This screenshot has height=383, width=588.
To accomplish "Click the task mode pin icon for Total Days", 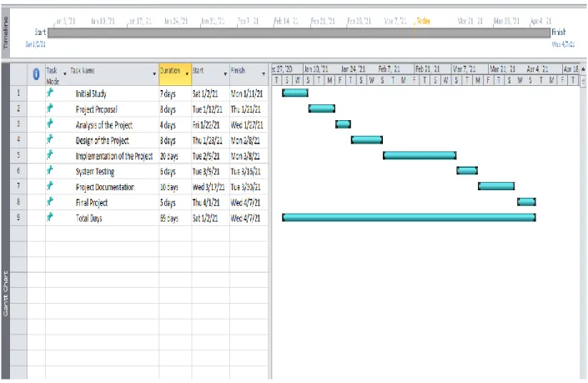I will (x=50, y=217).
